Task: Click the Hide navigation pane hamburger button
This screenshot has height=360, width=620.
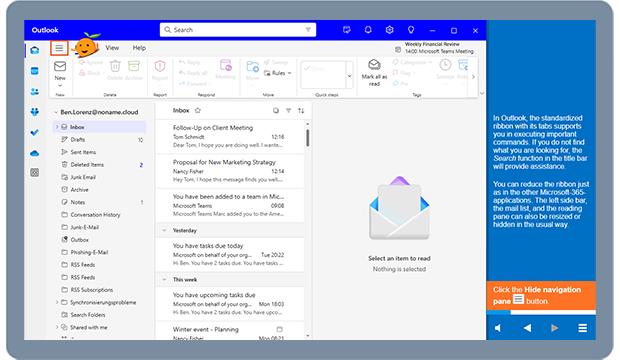Action: tap(59, 48)
